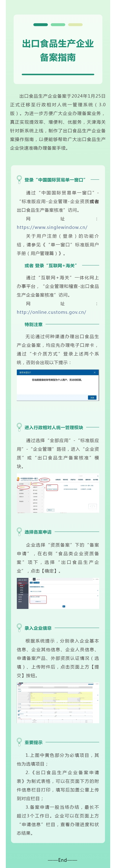
Task: Choose the circled 标准版应用 item in the left menu
Action: click(x=22, y=487)
